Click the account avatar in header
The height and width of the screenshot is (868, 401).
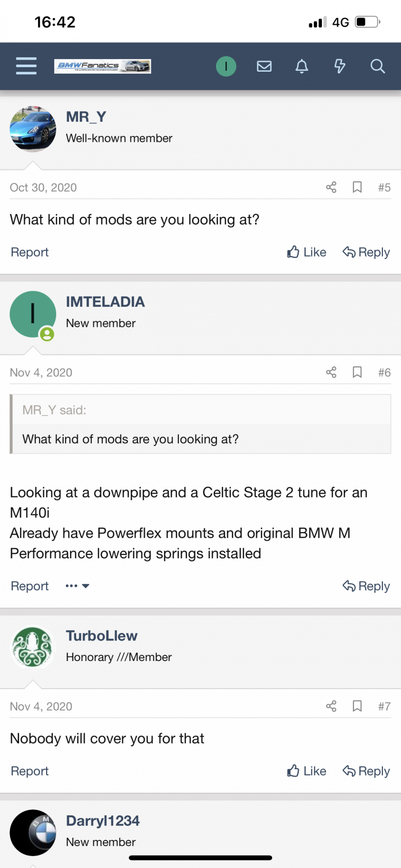(x=226, y=66)
